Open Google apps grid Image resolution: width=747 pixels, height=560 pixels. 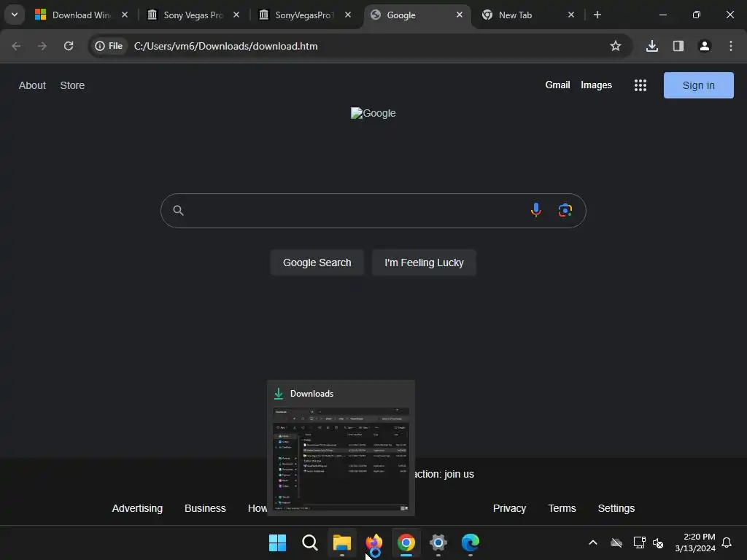tap(640, 85)
